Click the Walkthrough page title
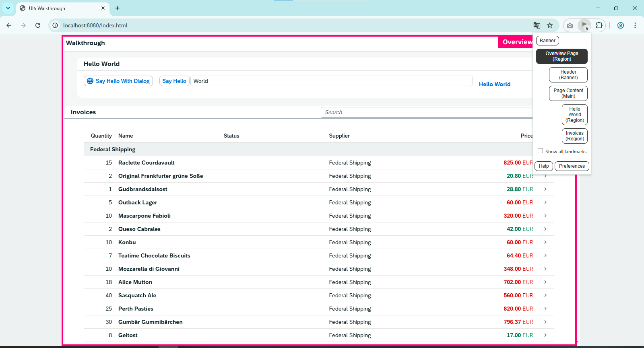This screenshot has height=348, width=644. click(x=85, y=43)
